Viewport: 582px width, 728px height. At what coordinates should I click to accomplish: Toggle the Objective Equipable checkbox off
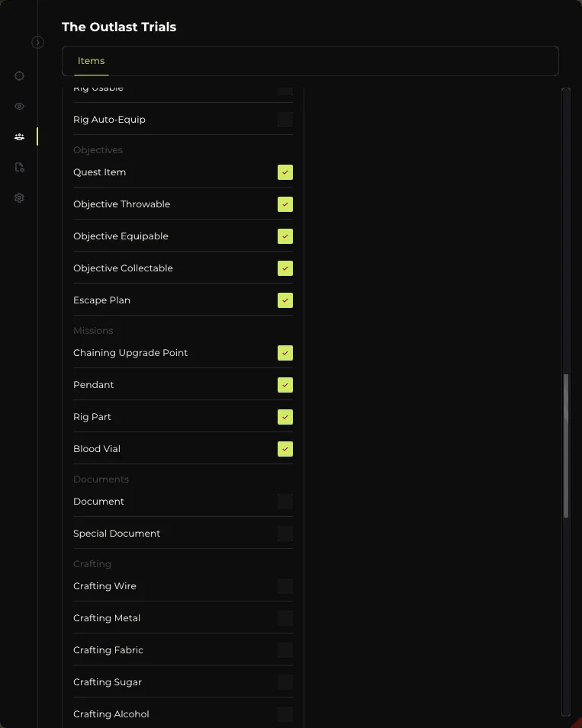click(x=285, y=236)
